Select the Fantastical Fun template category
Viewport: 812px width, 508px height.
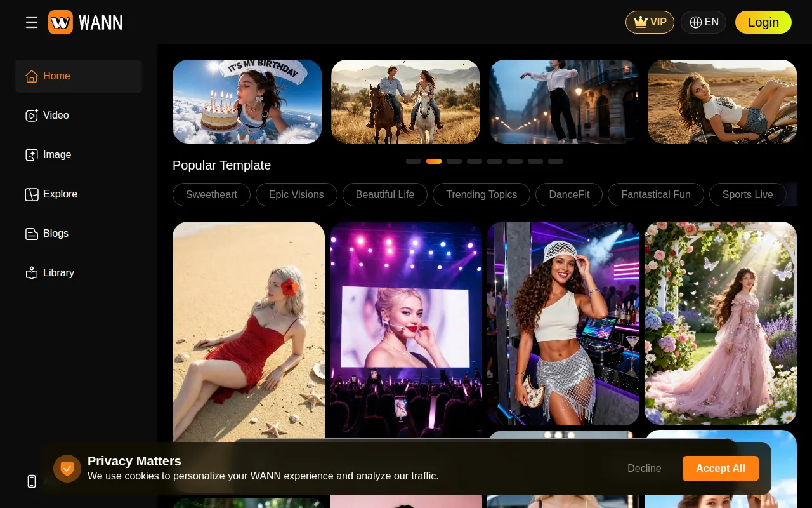(x=656, y=195)
